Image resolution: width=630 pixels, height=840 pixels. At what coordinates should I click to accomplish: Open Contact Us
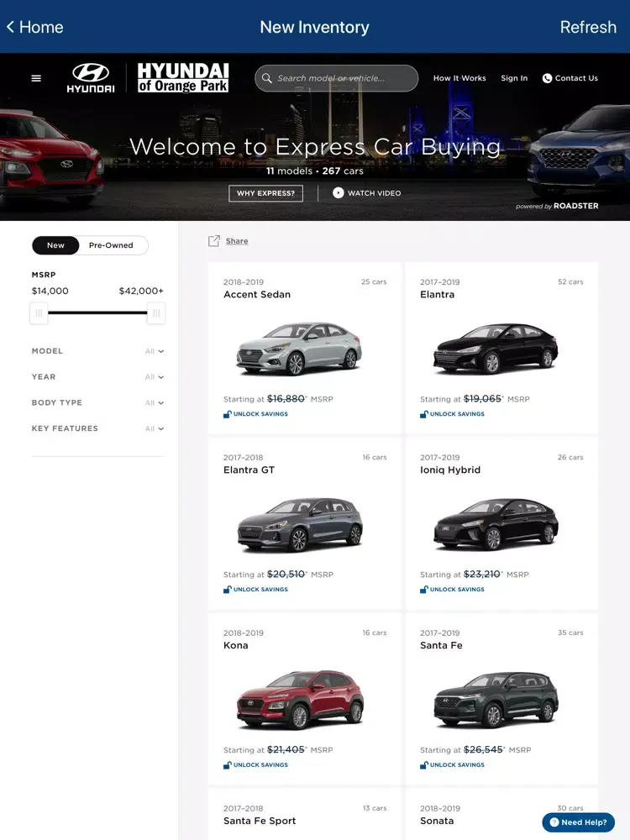[570, 78]
